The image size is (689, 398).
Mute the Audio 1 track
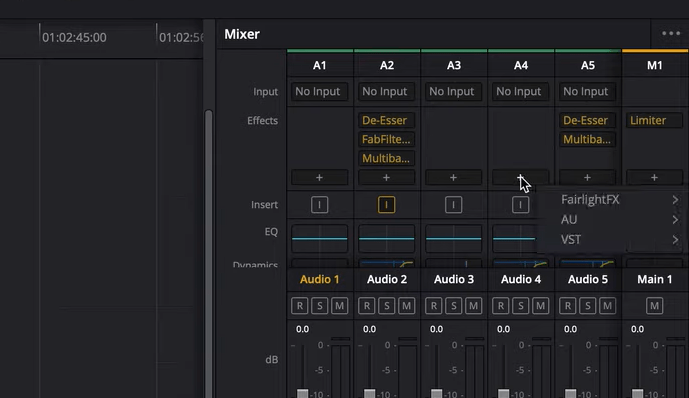click(340, 306)
